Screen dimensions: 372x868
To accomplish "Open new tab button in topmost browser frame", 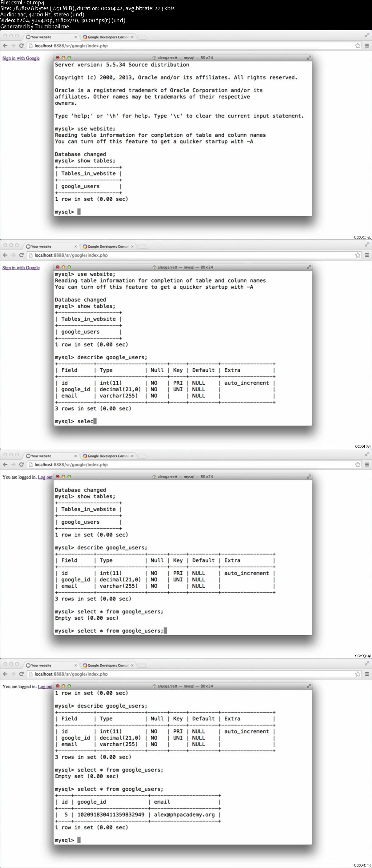I will [x=142, y=37].
